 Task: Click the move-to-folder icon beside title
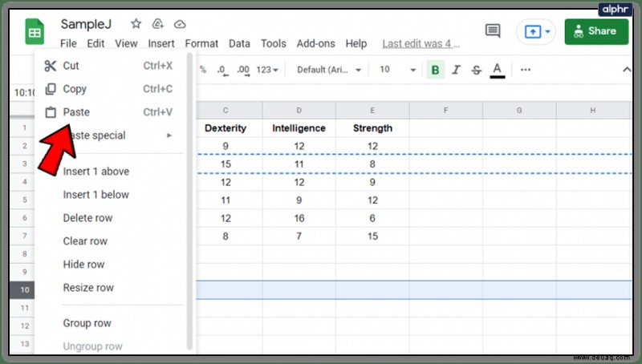pyautogui.click(x=157, y=24)
